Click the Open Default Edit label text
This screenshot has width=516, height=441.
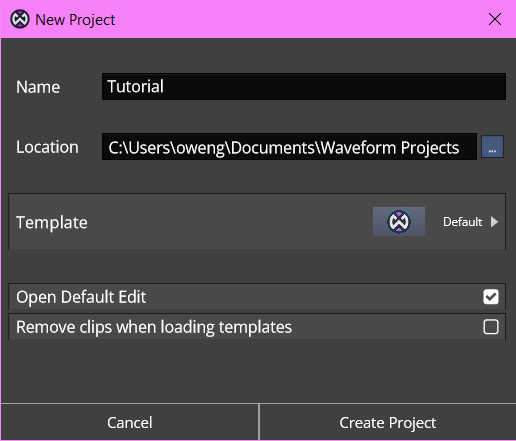pos(81,297)
